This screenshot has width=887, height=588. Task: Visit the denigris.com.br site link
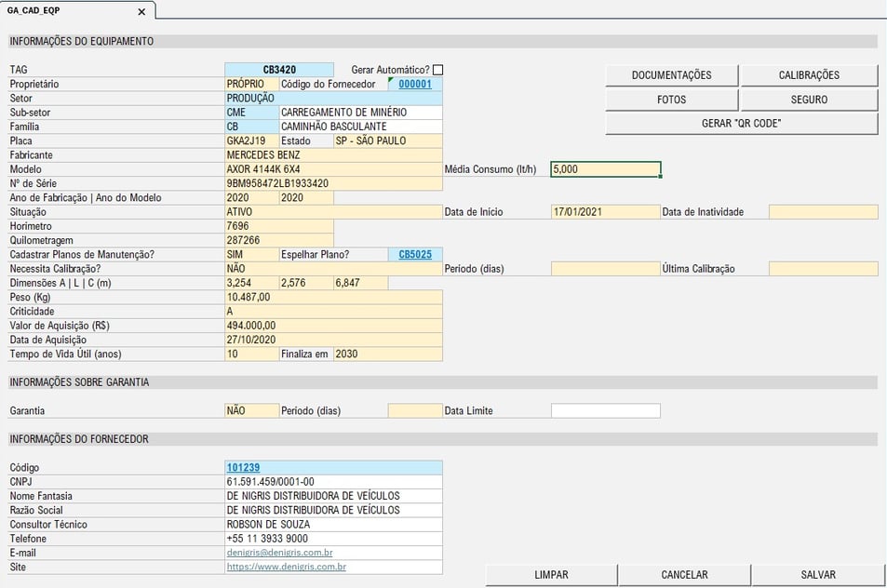coord(287,567)
